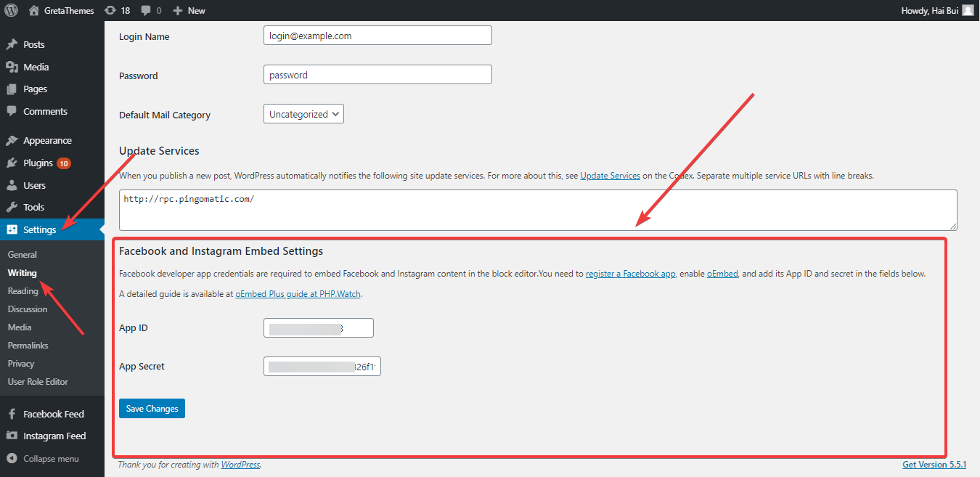Click the user avatar beside Hai Bui

click(x=968, y=10)
